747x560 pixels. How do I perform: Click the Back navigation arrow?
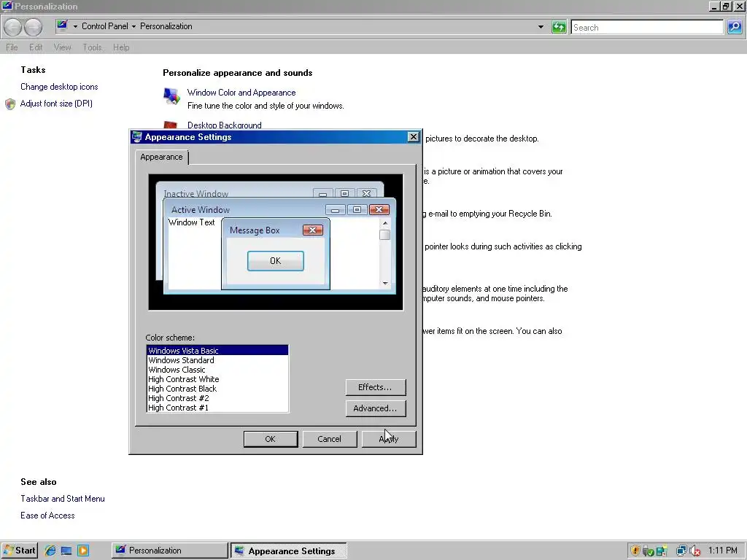(x=13, y=27)
